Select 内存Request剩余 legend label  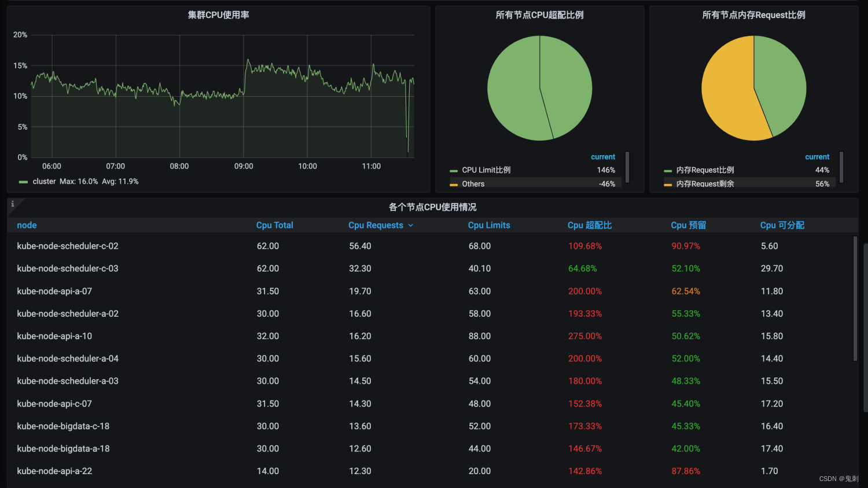click(705, 184)
